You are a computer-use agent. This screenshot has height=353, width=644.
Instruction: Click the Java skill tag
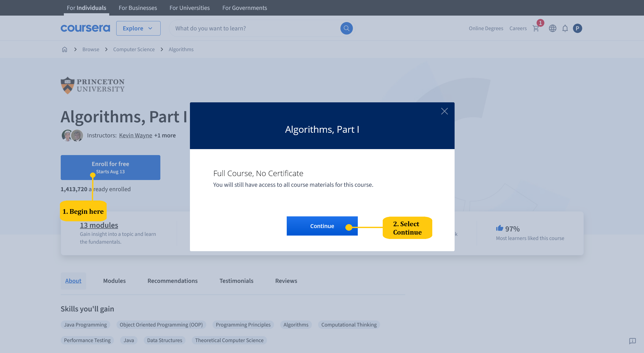pos(129,340)
